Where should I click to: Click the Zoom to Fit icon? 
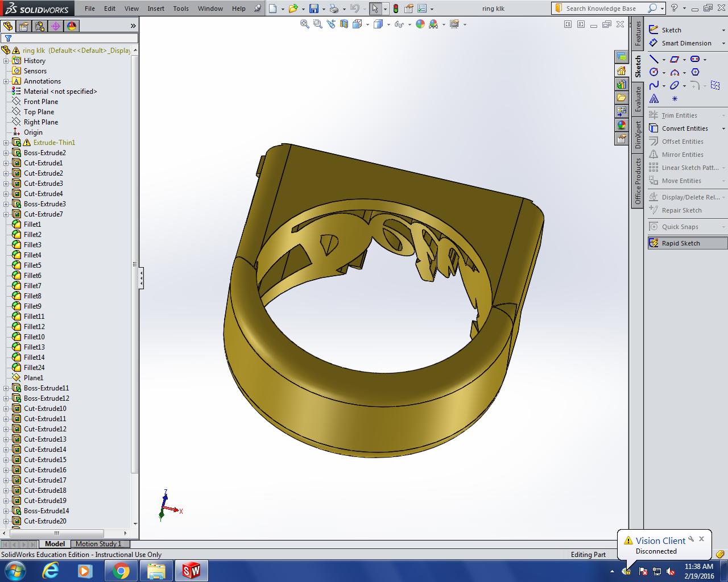tap(305, 24)
